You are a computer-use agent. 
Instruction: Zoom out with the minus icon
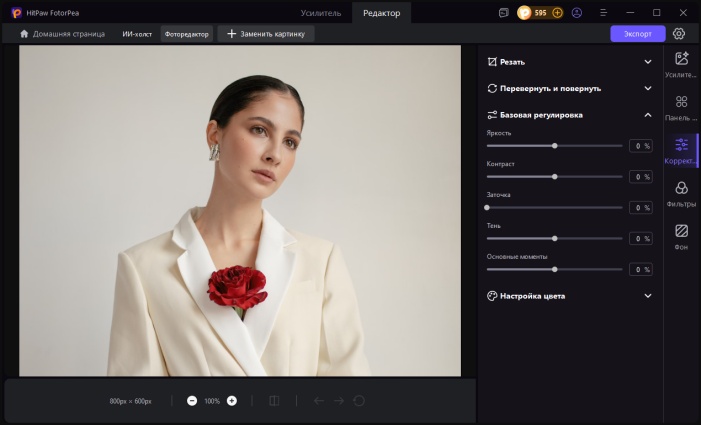pyautogui.click(x=192, y=401)
